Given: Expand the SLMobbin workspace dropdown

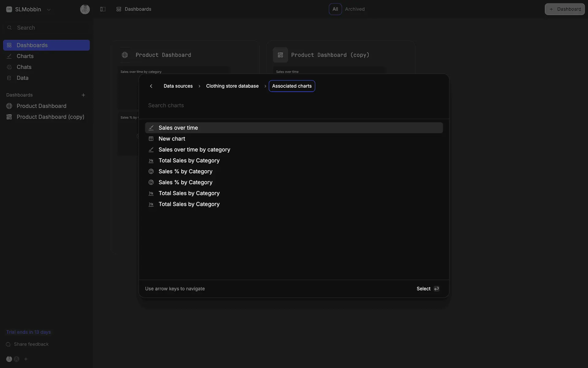Looking at the screenshot, I should [x=49, y=10].
